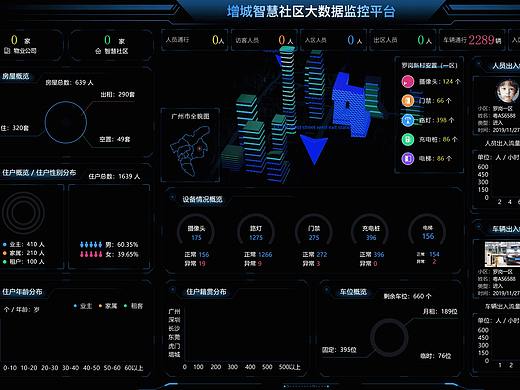Click the 住户籍贯分布 panel title
520x390 pixels.
206,292
